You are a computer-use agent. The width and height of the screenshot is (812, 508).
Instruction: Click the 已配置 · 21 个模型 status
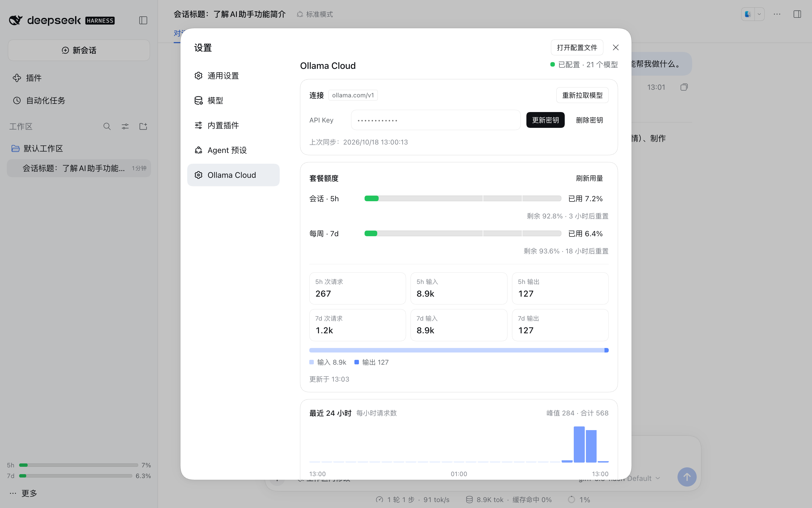(584, 65)
